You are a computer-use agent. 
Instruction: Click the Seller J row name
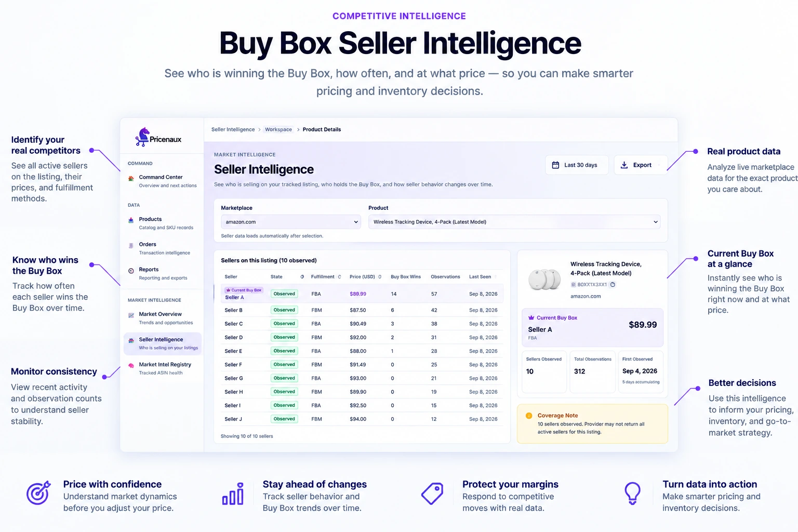[x=233, y=419]
